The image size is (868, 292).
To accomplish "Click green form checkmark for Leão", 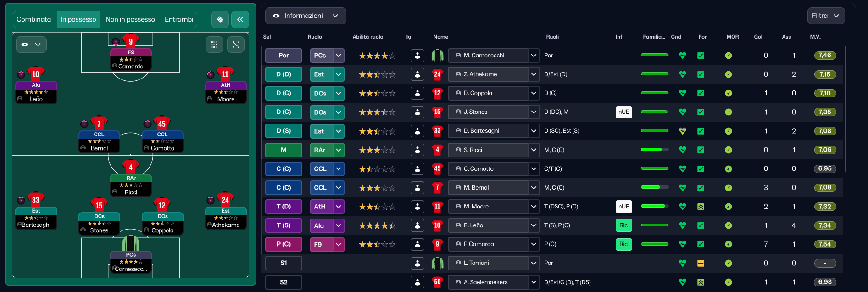I will click(701, 225).
